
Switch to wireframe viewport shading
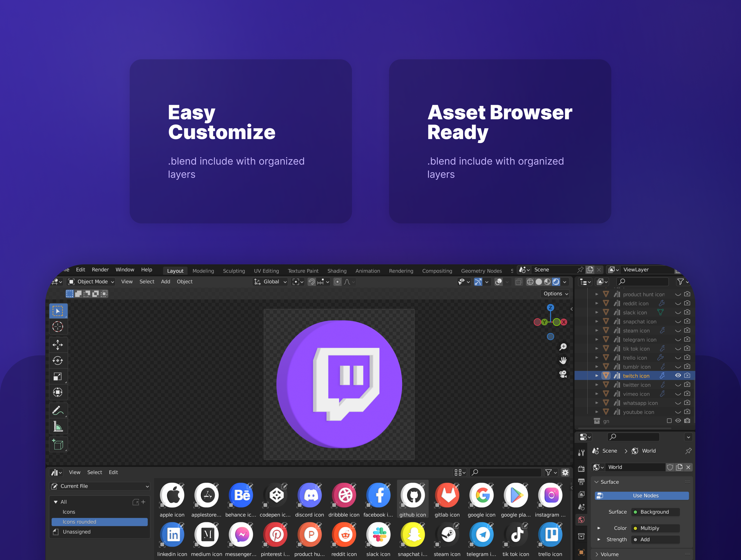click(x=530, y=282)
